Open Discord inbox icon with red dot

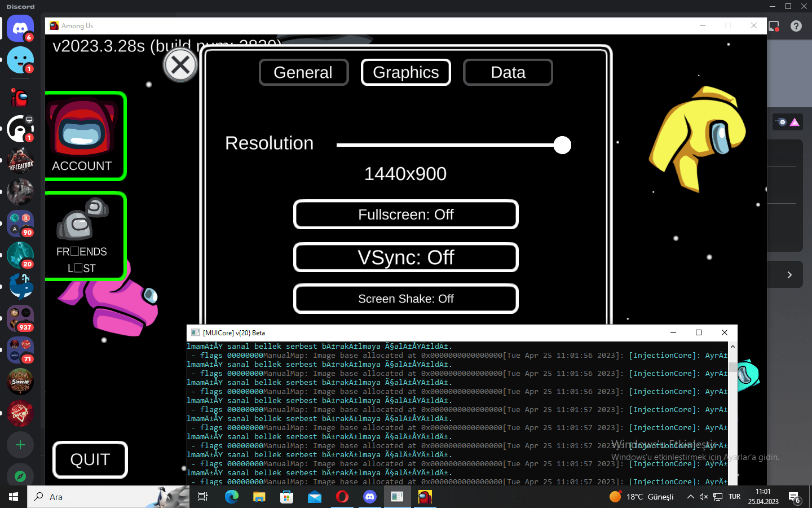coord(774,26)
